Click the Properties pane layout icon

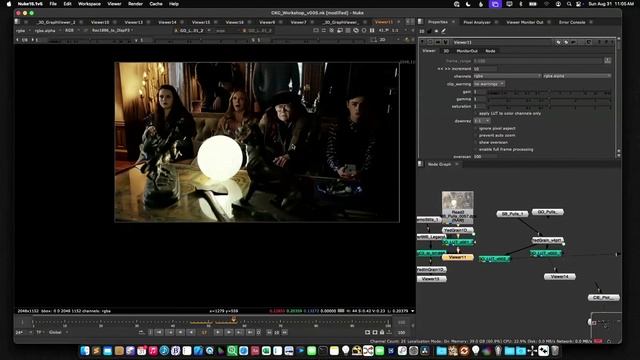(x=421, y=22)
